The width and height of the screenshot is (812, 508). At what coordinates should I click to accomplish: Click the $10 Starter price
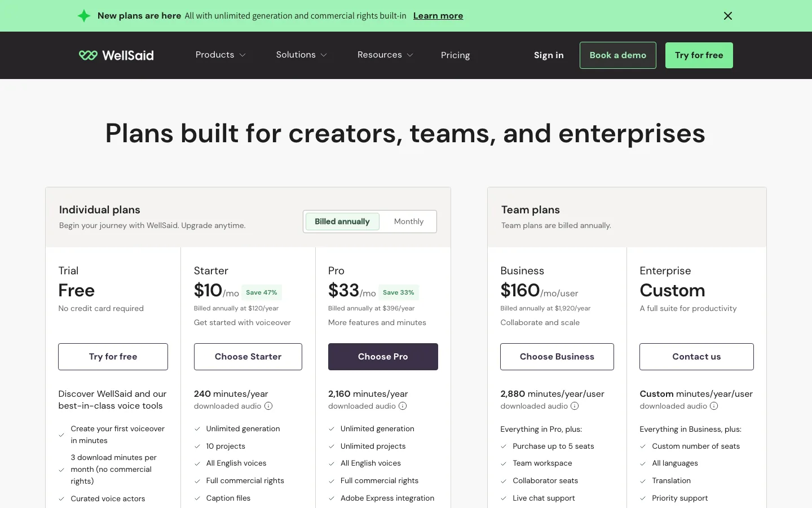point(208,290)
